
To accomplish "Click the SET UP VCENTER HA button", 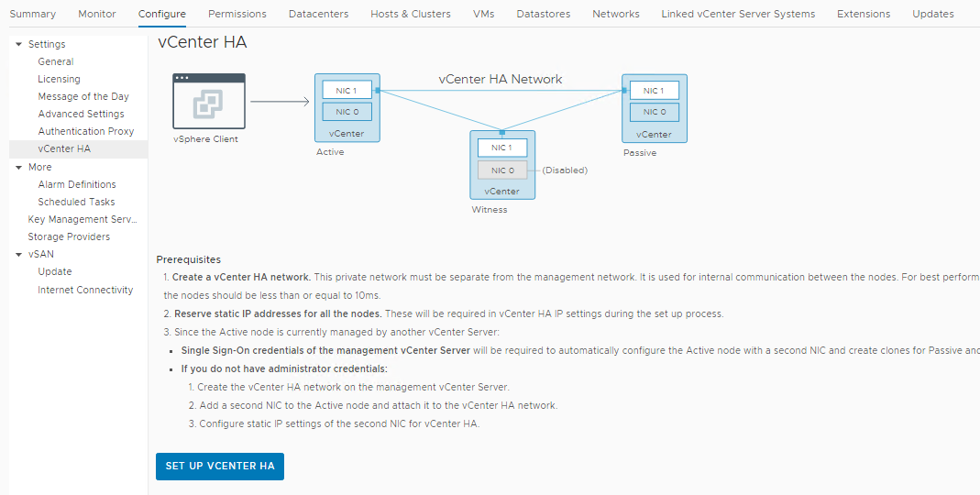I will (220, 467).
